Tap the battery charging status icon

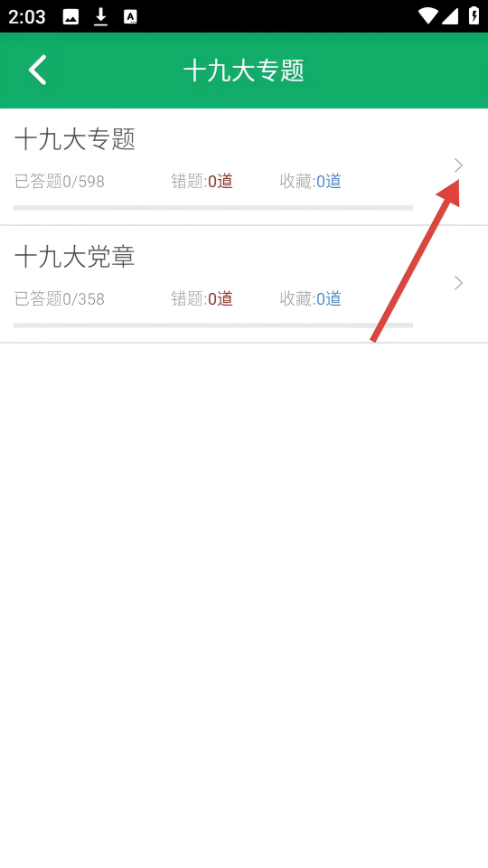coord(474,15)
